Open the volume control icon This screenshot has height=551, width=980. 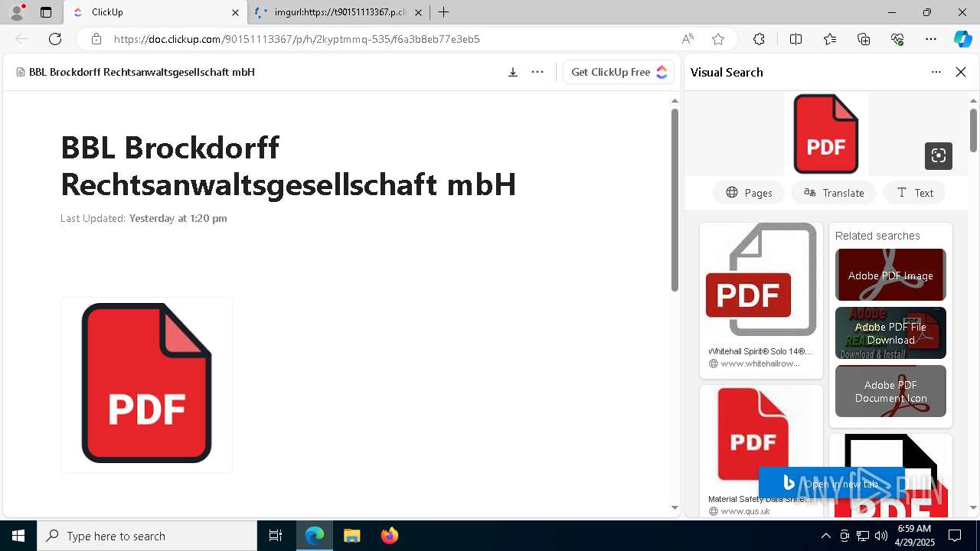pyautogui.click(x=880, y=536)
